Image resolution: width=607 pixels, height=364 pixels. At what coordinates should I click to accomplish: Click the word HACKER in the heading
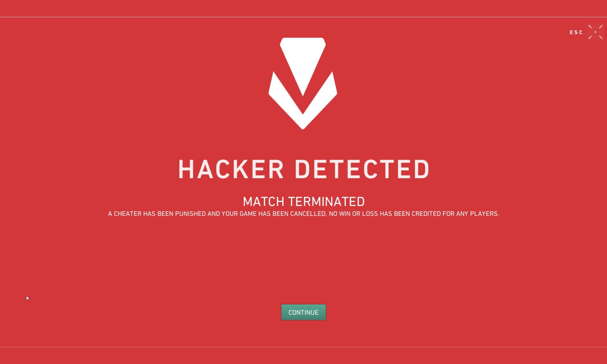tap(231, 169)
